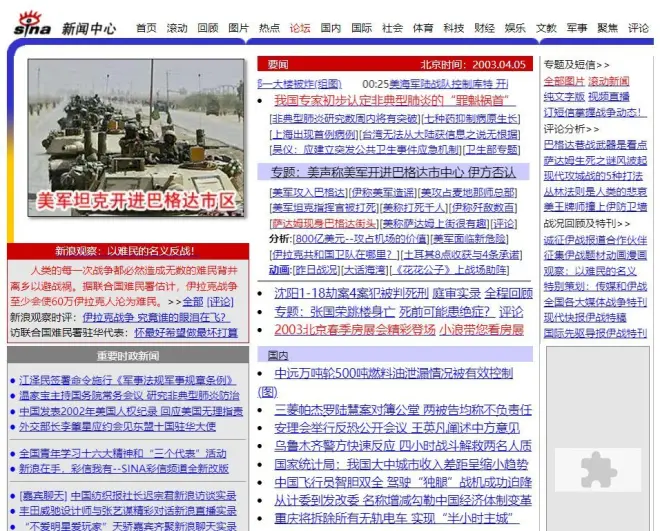Open link 专题：张国荣跳楼身亡
Image resolution: width=660 pixels, height=531 pixels.
[335, 312]
